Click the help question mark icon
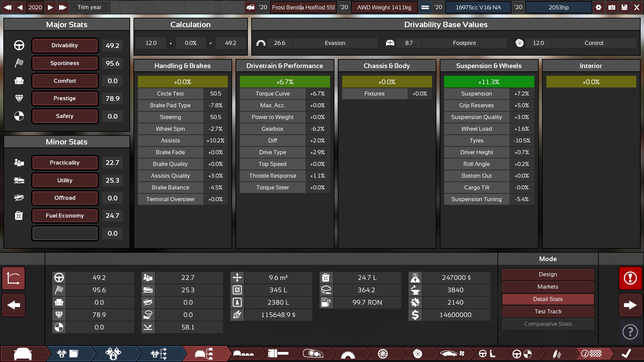Screen dimensions: 644x362 (x=630, y=332)
